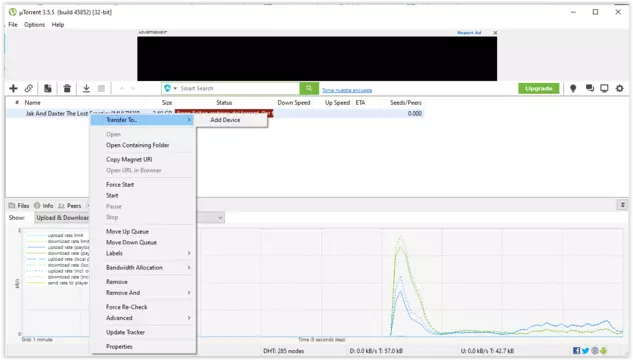Click the Remote monitor icon in toolbar
633x360 pixels.
(x=604, y=88)
